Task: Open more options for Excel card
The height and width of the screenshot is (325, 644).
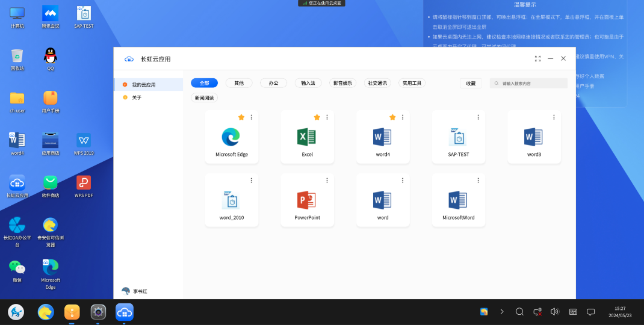Action: 327,117
